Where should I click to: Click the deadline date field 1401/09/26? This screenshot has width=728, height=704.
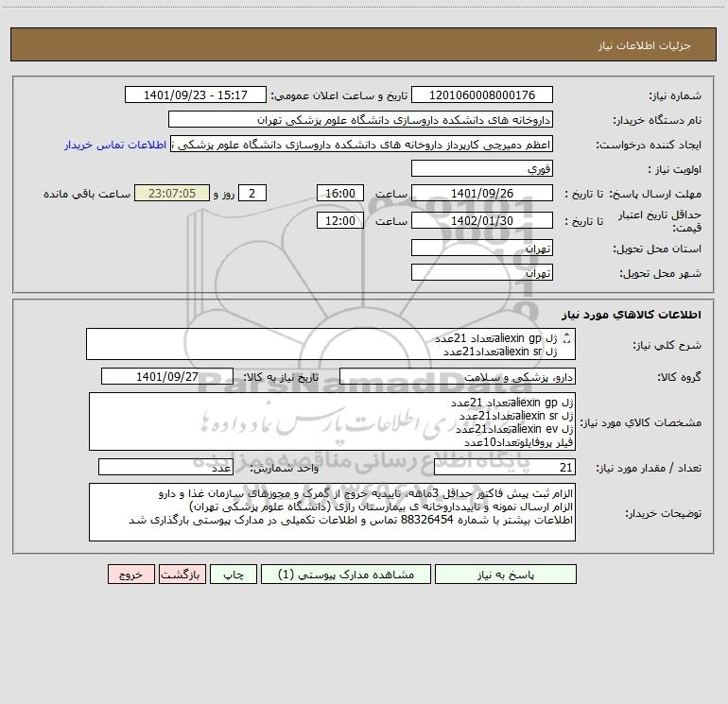482,193
